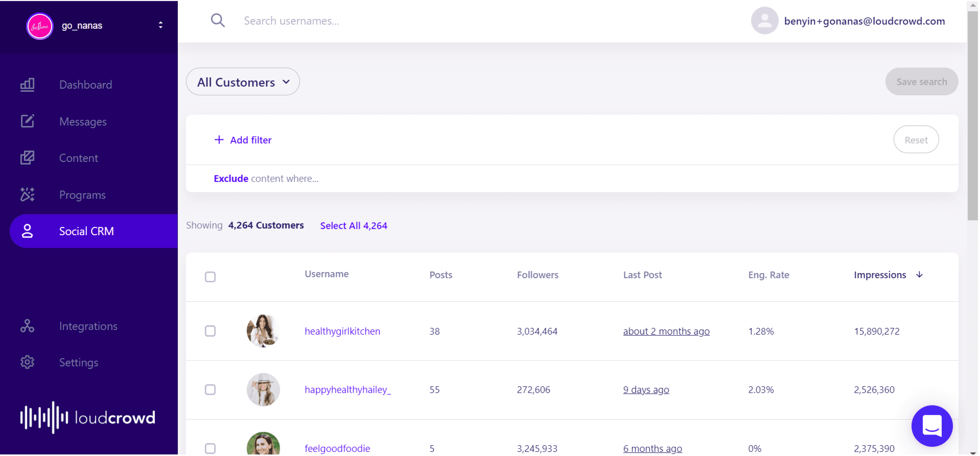The width and height of the screenshot is (980, 456).
Task: Click the Settings gear icon
Action: 27,362
